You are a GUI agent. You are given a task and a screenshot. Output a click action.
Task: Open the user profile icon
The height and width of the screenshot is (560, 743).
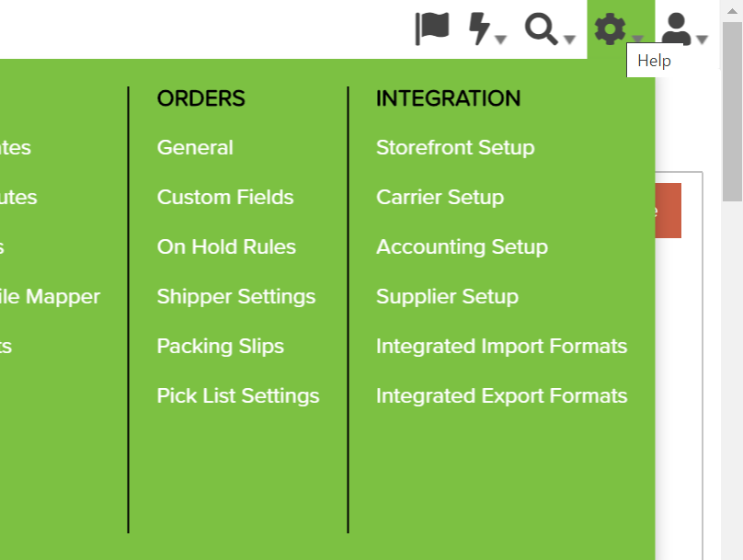point(676,29)
